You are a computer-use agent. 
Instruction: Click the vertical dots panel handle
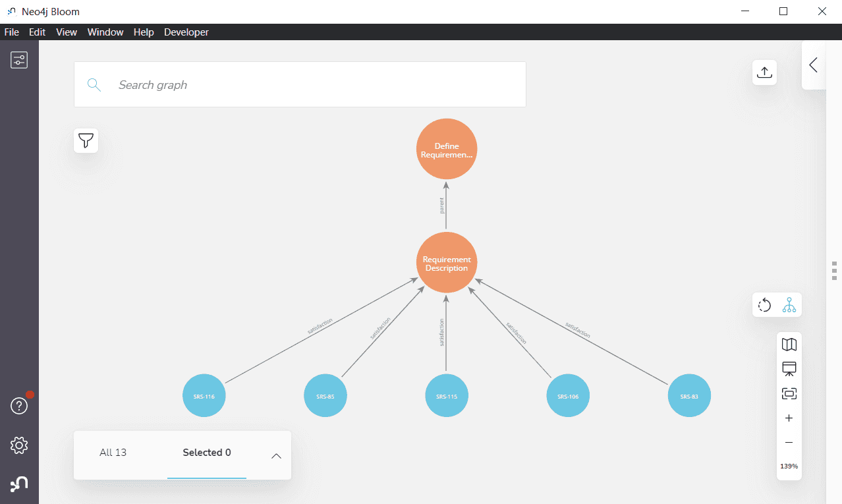[x=834, y=271]
